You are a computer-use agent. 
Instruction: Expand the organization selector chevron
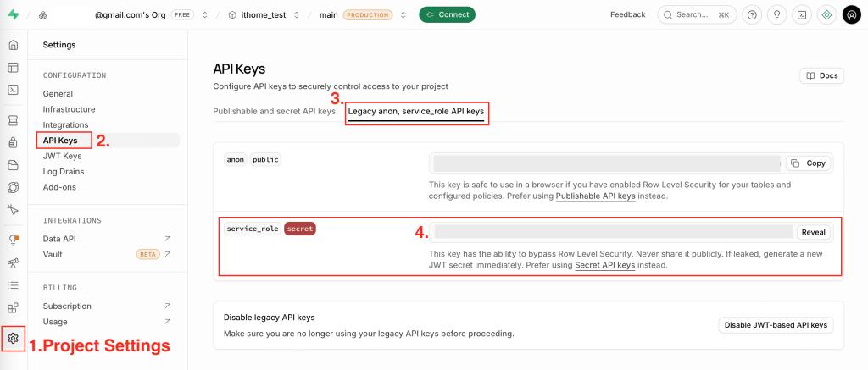(205, 15)
